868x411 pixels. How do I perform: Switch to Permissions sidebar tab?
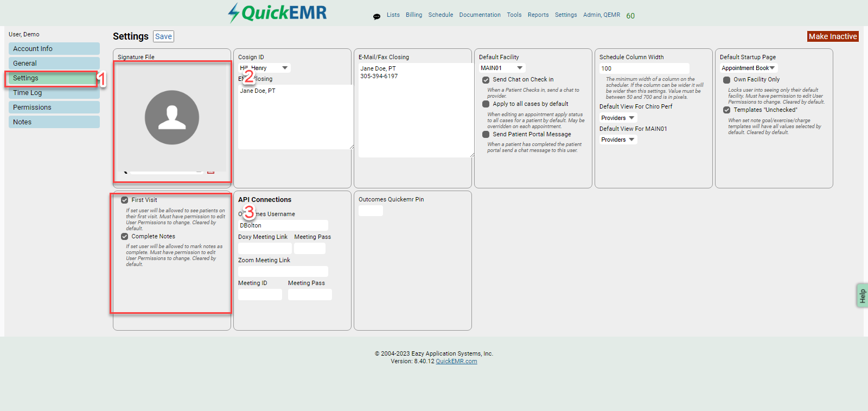click(x=54, y=107)
